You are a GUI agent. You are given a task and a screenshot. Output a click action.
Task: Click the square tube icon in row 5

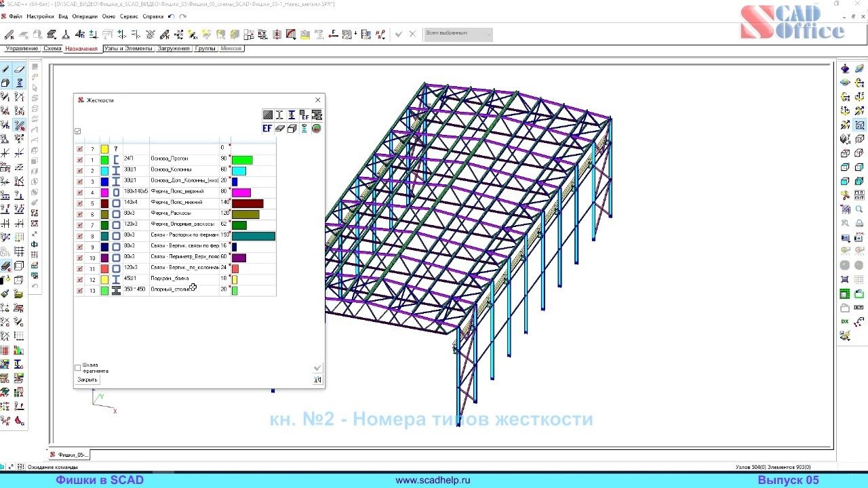(x=116, y=203)
